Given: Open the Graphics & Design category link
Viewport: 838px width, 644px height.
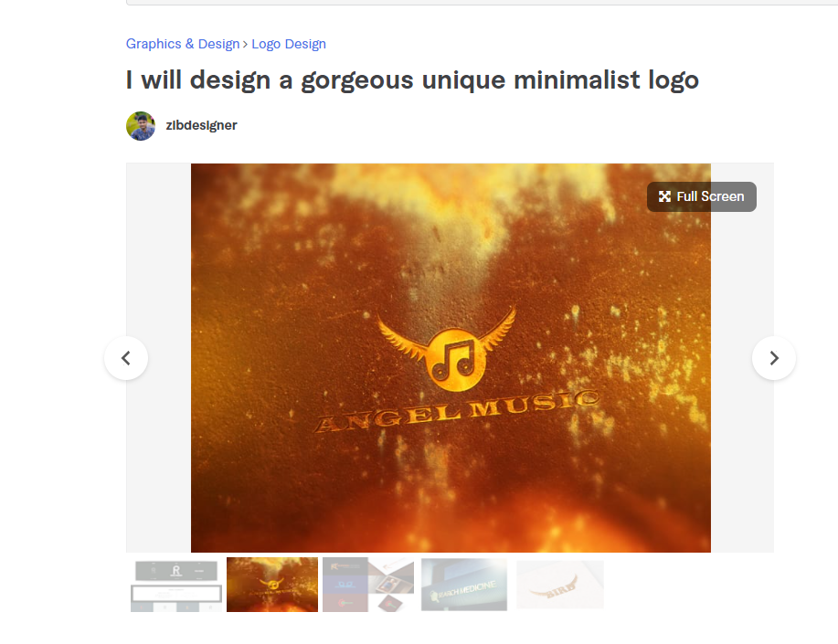Looking at the screenshot, I should (183, 44).
